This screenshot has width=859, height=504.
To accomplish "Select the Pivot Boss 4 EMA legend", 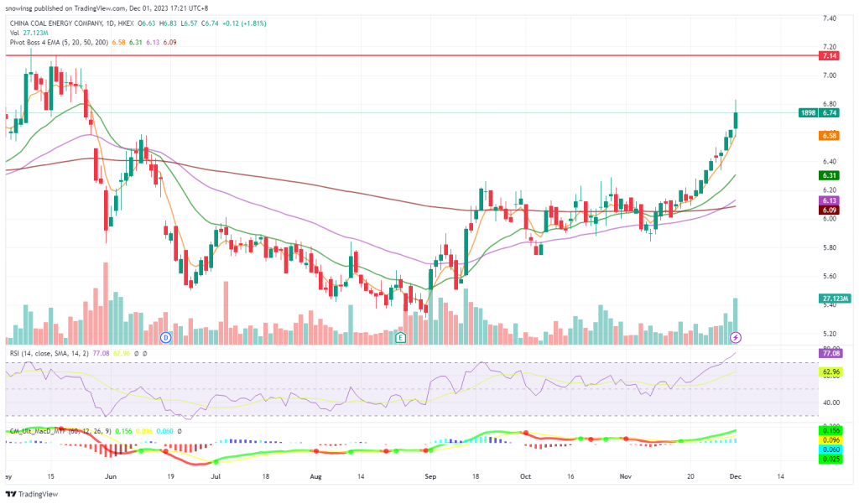I will [59, 42].
